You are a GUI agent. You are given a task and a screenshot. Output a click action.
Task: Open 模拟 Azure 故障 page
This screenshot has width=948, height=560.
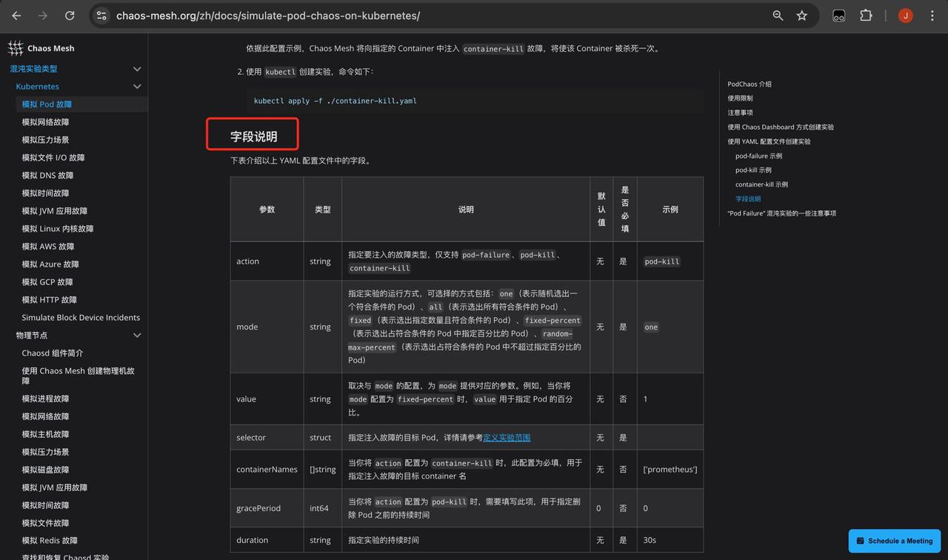pos(50,264)
